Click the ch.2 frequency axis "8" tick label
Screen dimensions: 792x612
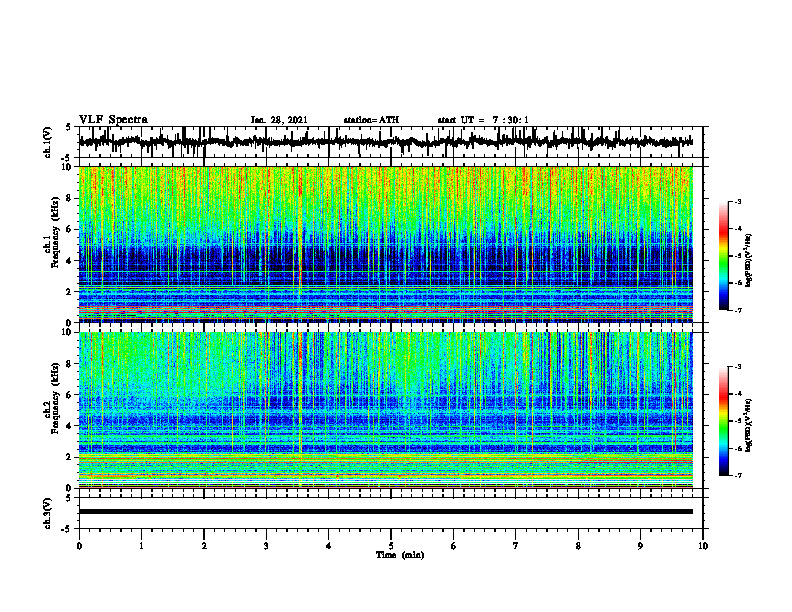(x=70, y=364)
